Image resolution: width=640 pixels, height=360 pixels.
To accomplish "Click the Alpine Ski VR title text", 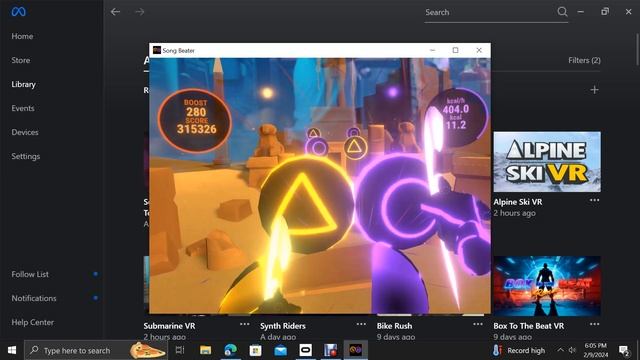I will (x=518, y=202).
